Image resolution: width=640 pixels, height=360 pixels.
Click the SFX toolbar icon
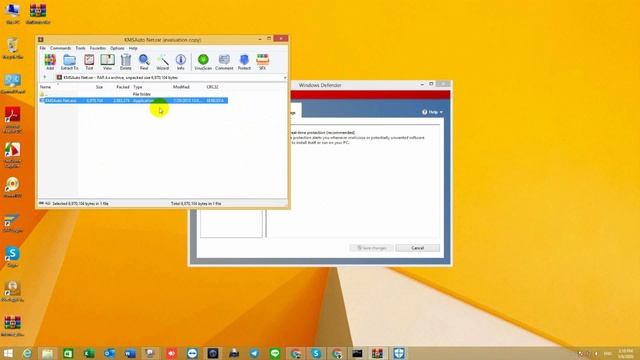tap(262, 62)
